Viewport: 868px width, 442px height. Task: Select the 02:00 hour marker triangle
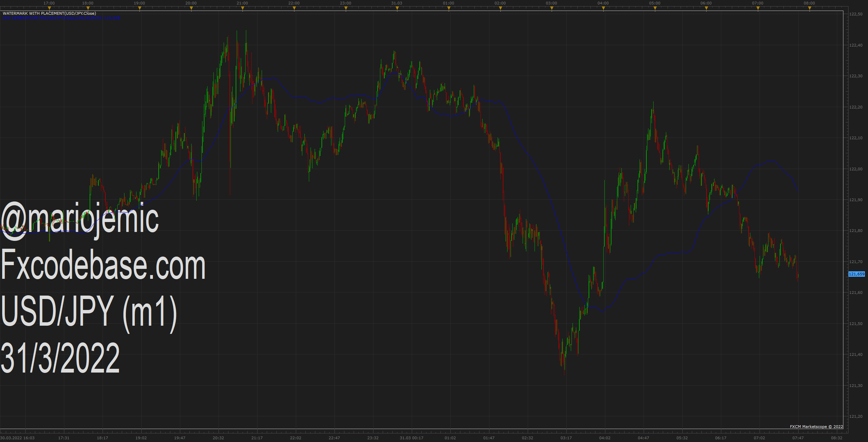500,8
